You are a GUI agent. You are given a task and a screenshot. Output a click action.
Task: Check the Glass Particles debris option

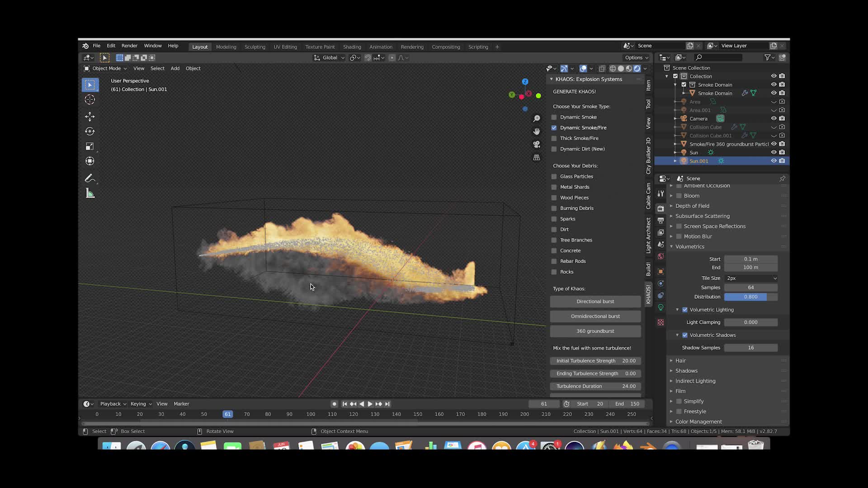(x=554, y=176)
